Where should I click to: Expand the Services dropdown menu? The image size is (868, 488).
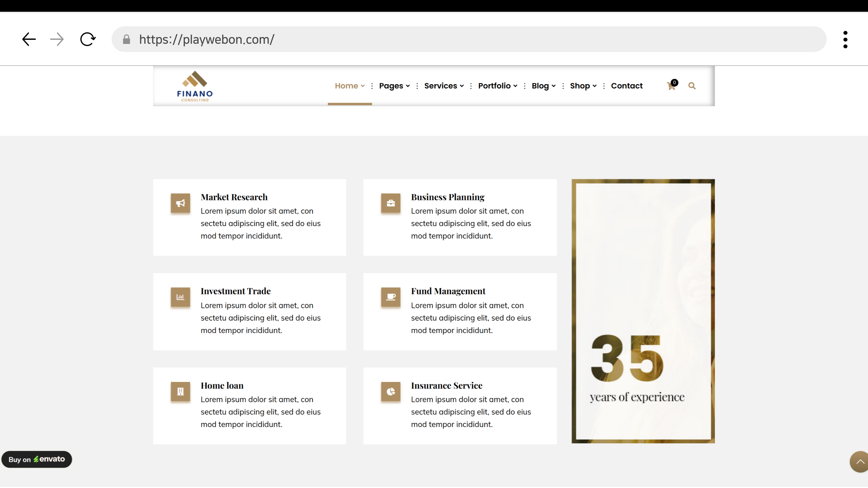point(443,86)
